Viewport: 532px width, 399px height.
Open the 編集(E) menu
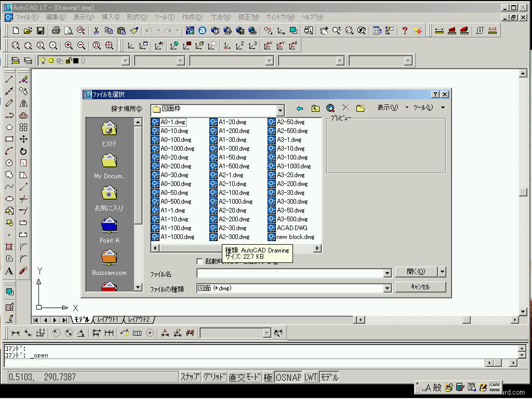click(x=56, y=17)
